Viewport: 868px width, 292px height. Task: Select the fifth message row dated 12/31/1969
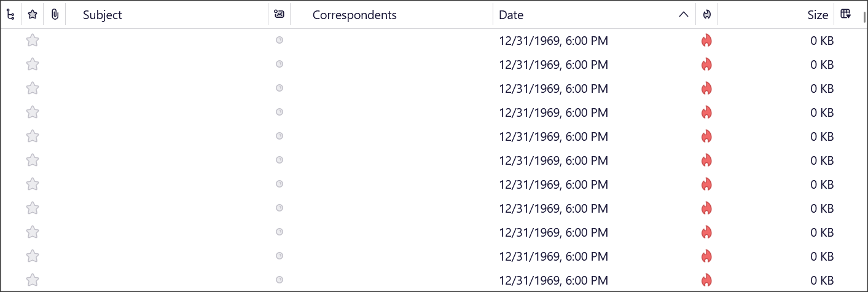(432, 136)
